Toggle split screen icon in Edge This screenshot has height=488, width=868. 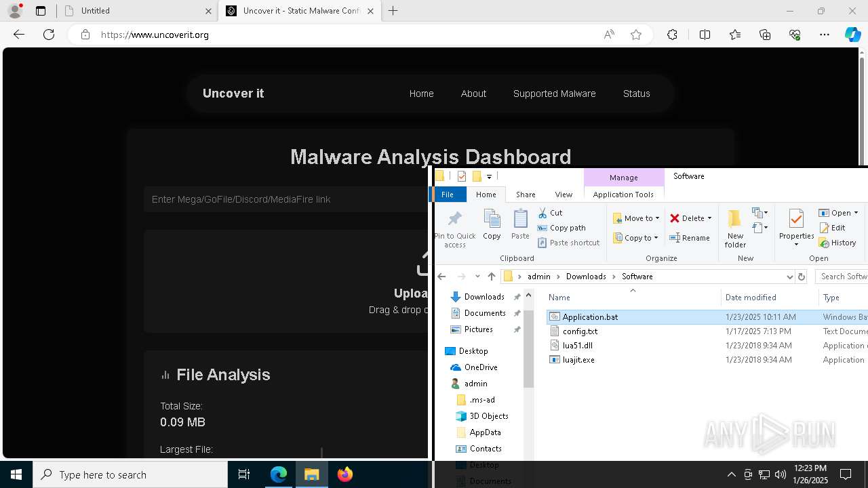705,35
